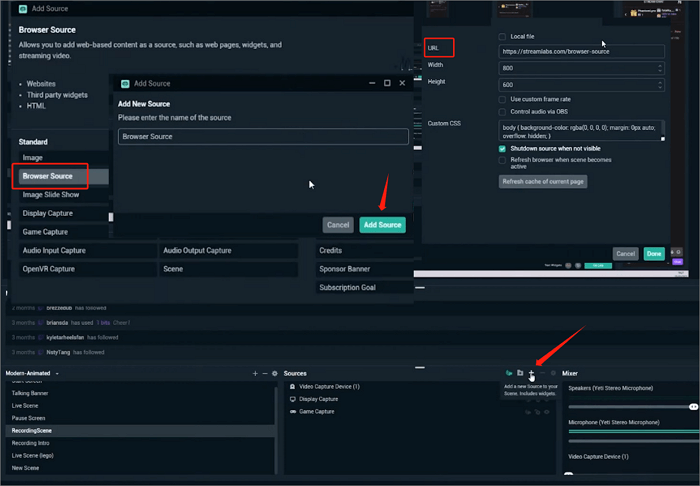Click the Video Capture Device source icon
Viewport: 700px width, 486px height.
[x=291, y=386]
